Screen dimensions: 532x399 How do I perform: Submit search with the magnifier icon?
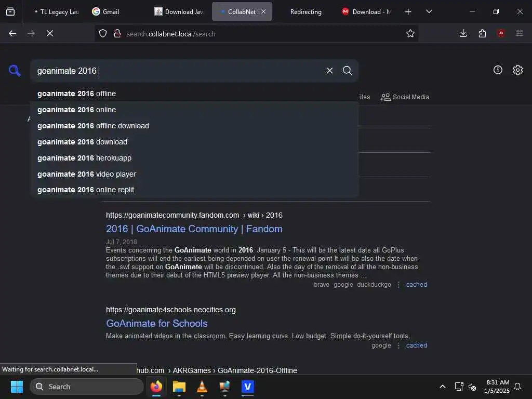[347, 71]
